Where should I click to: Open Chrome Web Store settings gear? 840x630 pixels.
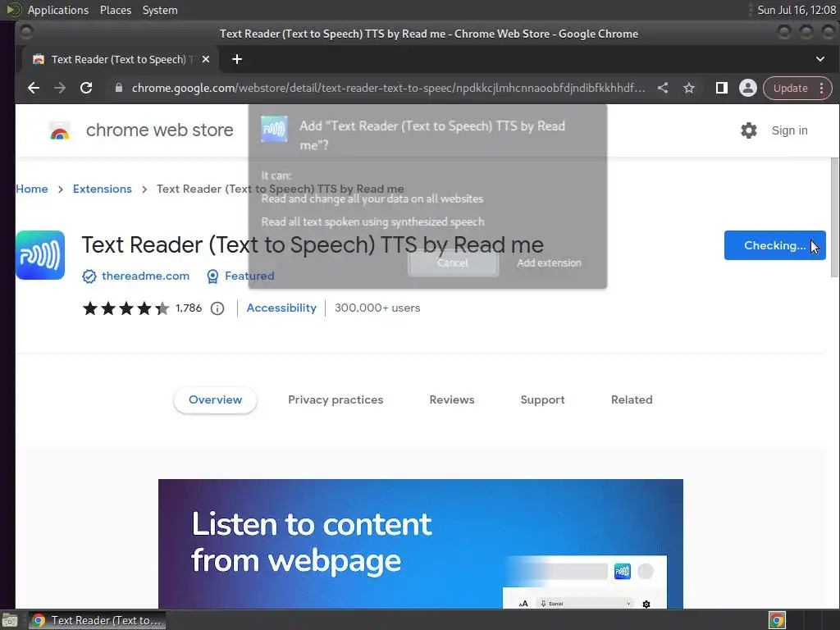pyautogui.click(x=749, y=130)
